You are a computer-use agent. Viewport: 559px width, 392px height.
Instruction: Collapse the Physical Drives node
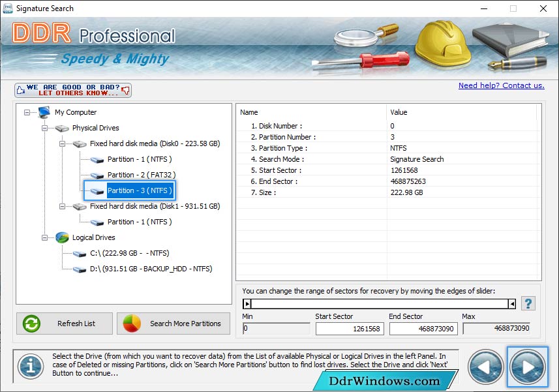point(44,128)
